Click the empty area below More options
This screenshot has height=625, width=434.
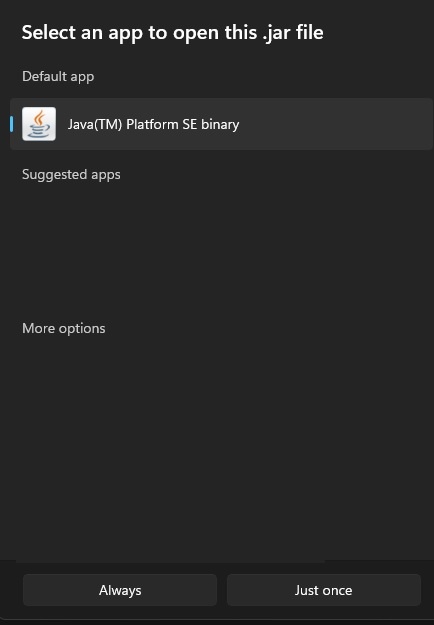click(221, 446)
